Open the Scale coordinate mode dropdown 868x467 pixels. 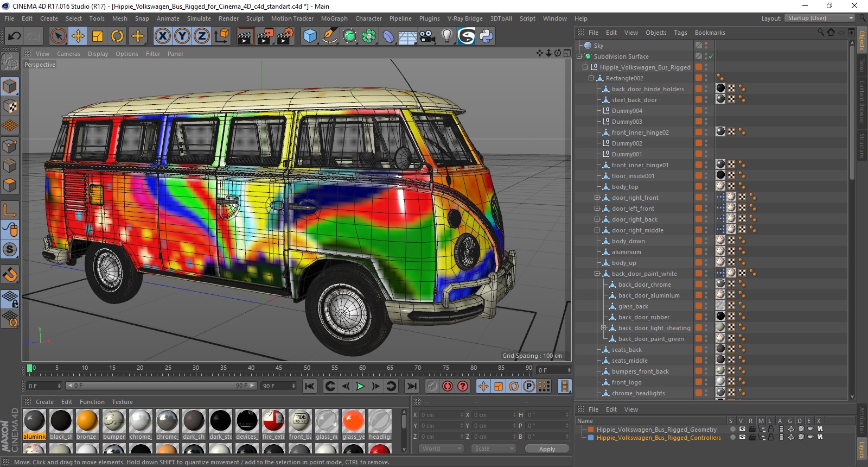coord(493,449)
